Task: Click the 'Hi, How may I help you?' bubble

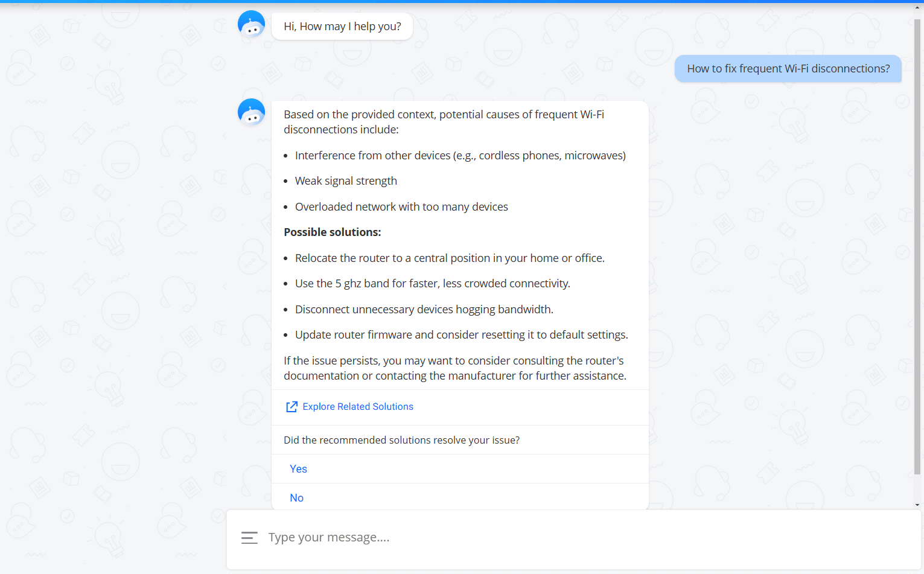Action: [342, 27]
